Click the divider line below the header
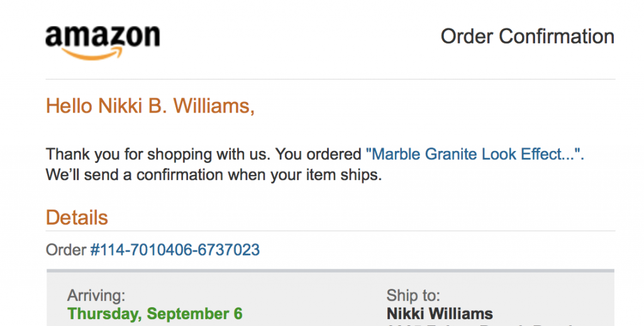Viewport: 644px width, 326px height. point(330,79)
